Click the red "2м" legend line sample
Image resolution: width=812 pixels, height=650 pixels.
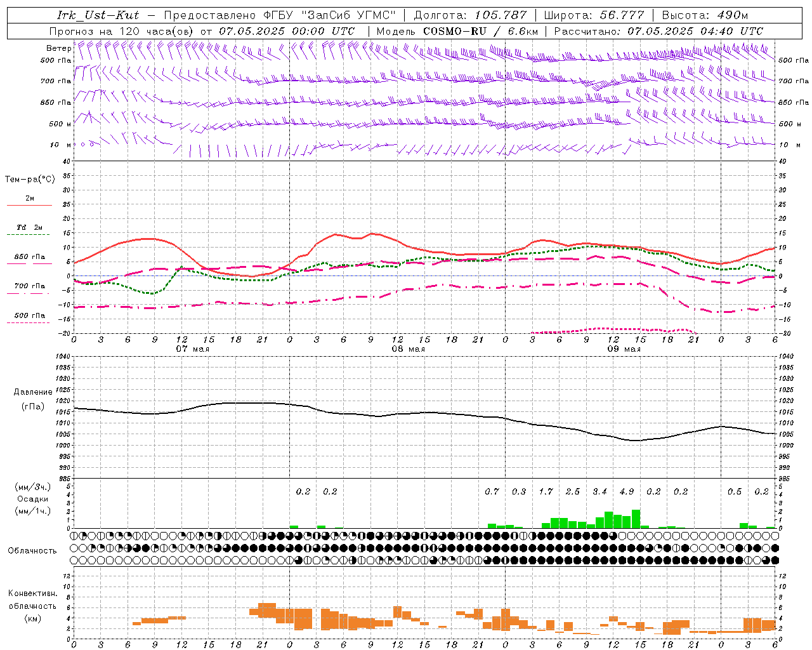point(29,206)
